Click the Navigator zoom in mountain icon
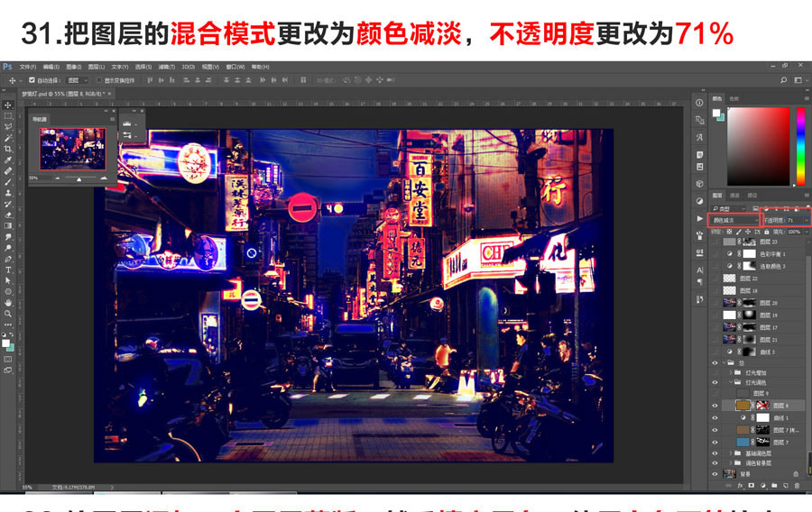 coord(104,178)
